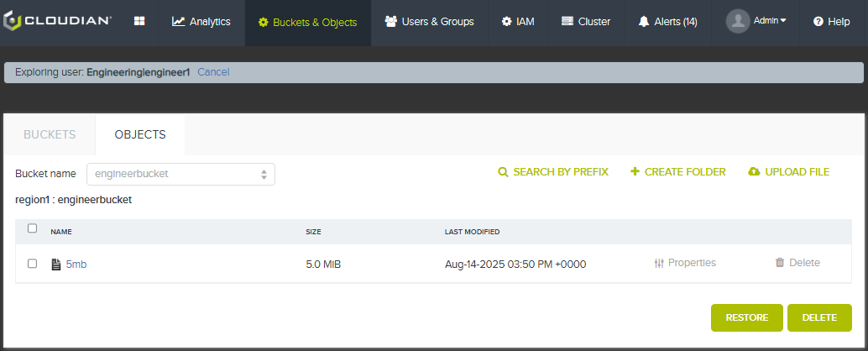This screenshot has height=351, width=868.
Task: Click the IAM gear icon
Action: click(506, 22)
